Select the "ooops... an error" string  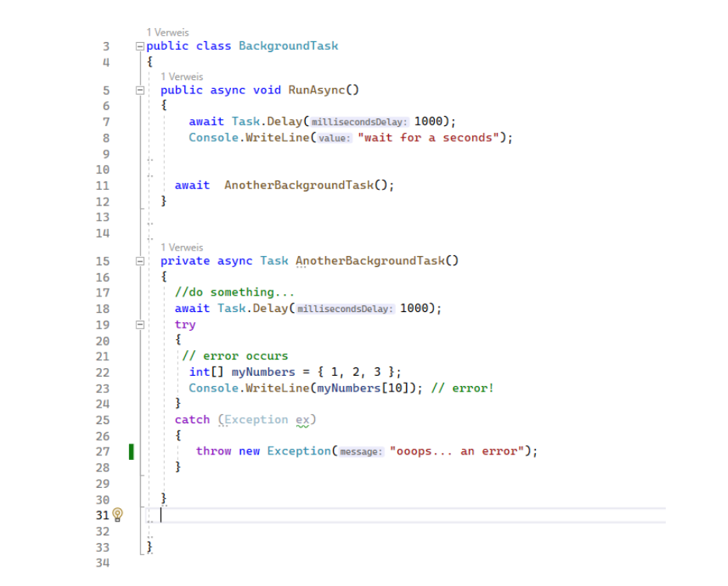tap(457, 451)
